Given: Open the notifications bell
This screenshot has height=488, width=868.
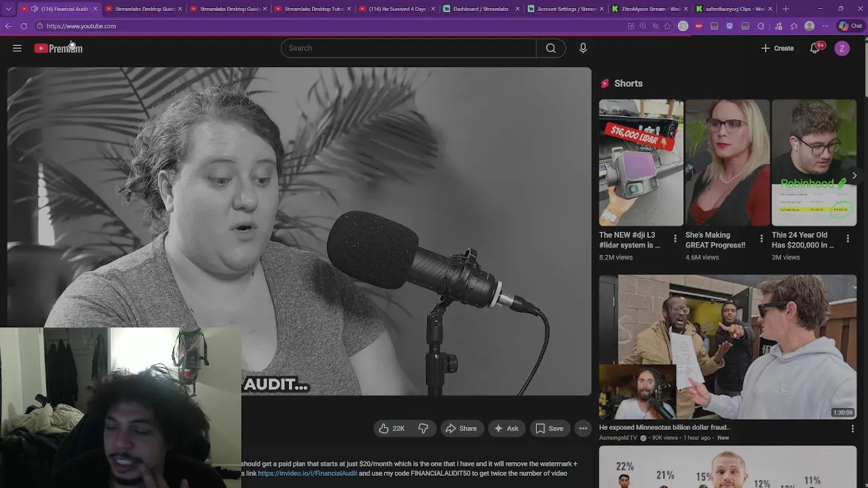Looking at the screenshot, I should tap(815, 48).
